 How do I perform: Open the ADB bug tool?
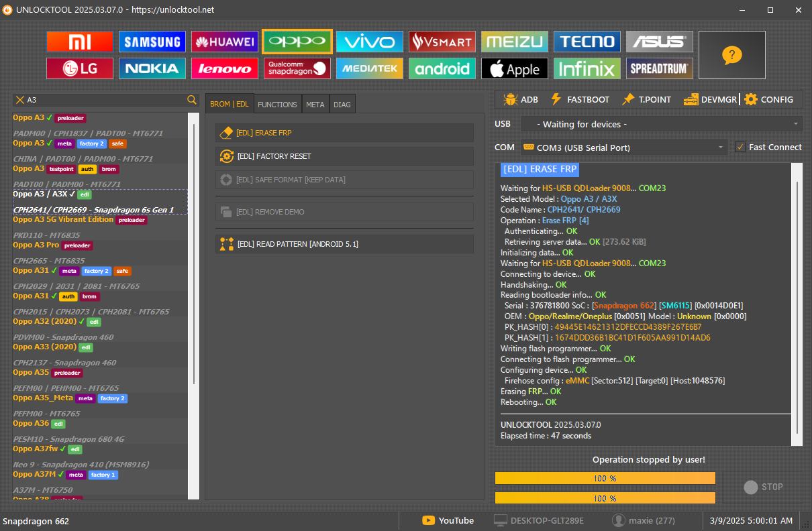tap(520, 99)
